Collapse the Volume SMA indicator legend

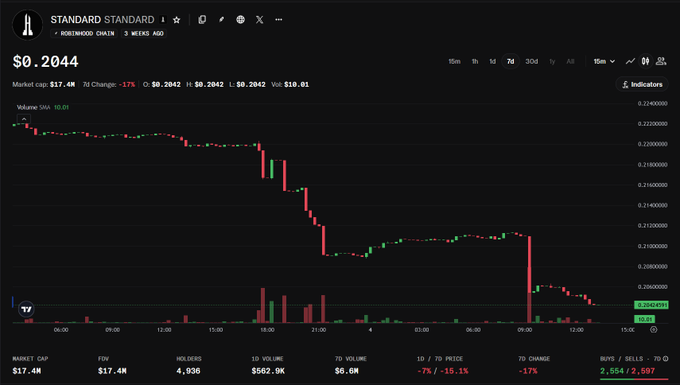[24, 118]
